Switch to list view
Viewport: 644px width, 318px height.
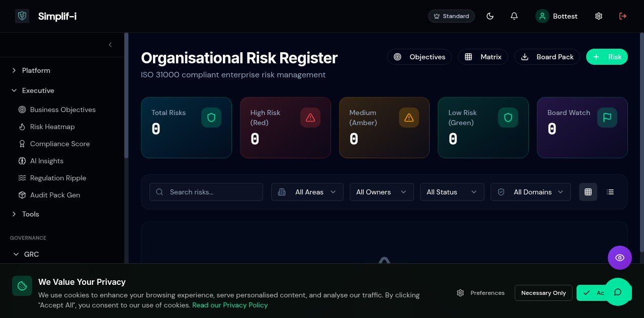610,192
